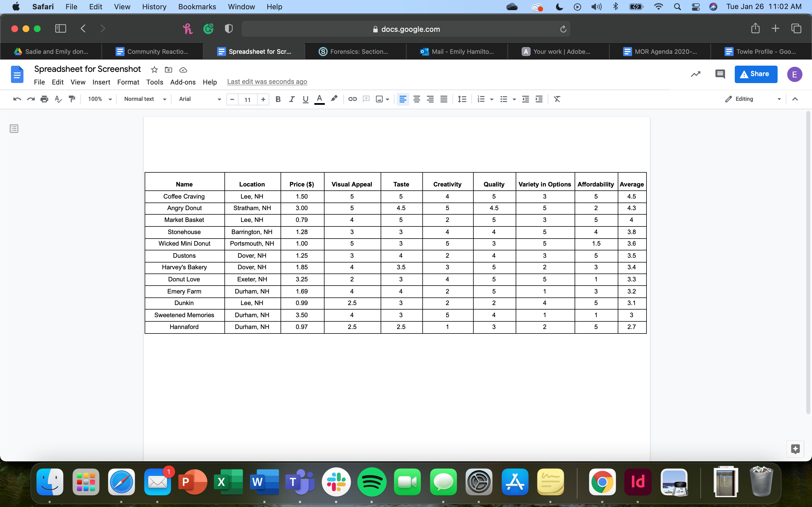Star the Spreadsheet for Screenshot document
Screen dimensions: 812x507
coord(154,70)
